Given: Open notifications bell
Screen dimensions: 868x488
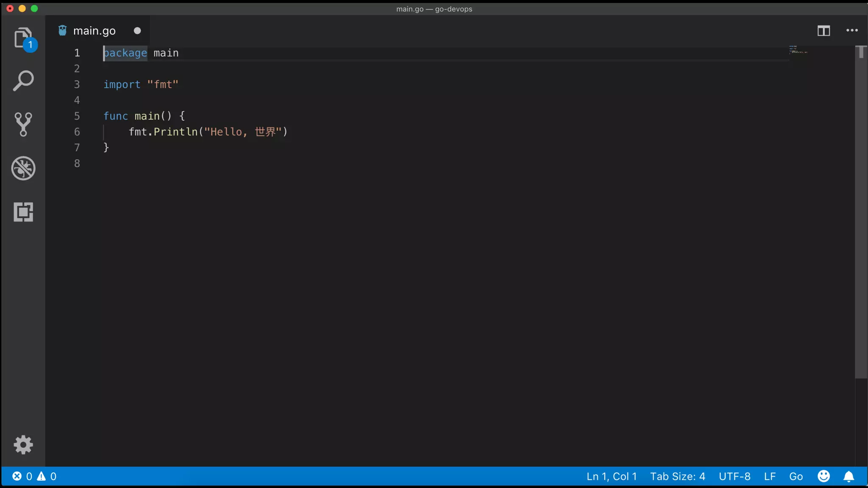Looking at the screenshot, I should pos(849,477).
